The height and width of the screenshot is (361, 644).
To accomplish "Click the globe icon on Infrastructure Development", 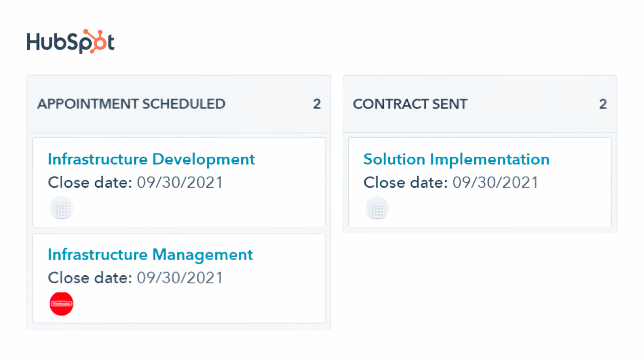I will tap(62, 208).
